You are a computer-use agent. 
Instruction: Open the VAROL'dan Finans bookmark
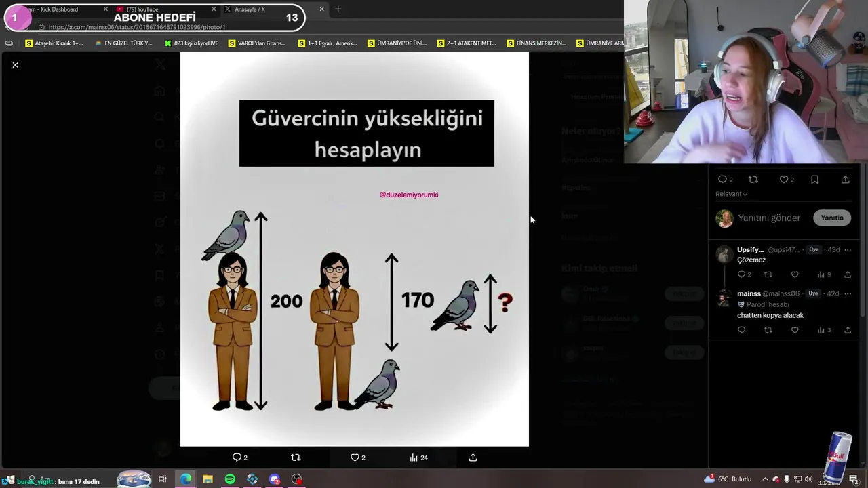[x=257, y=43]
